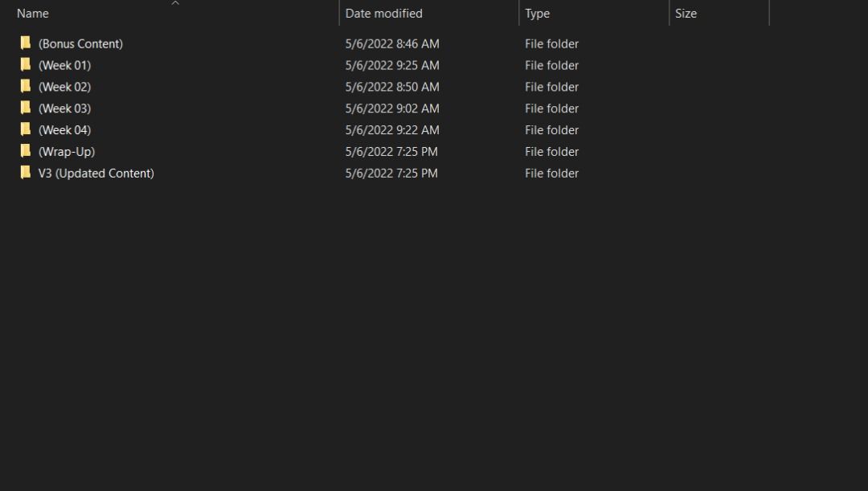Viewport: 868px width, 491px height.
Task: Select the (Week 01) folder name
Action: click(x=64, y=65)
